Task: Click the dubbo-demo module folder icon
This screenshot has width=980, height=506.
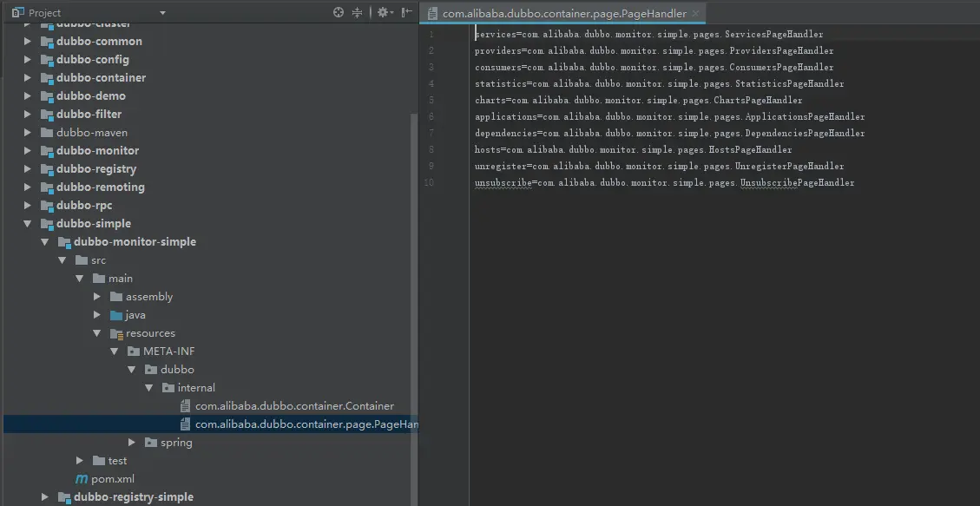Action: [47, 95]
